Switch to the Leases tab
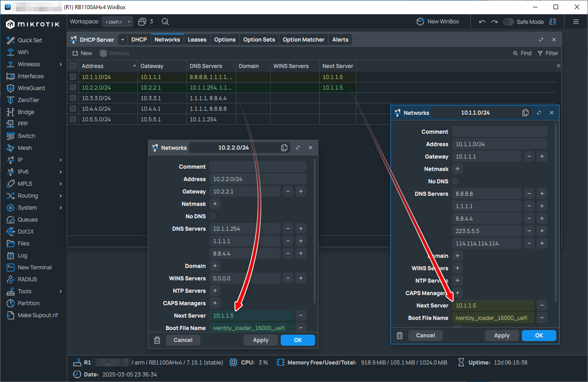The height and width of the screenshot is (382, 588). (197, 40)
